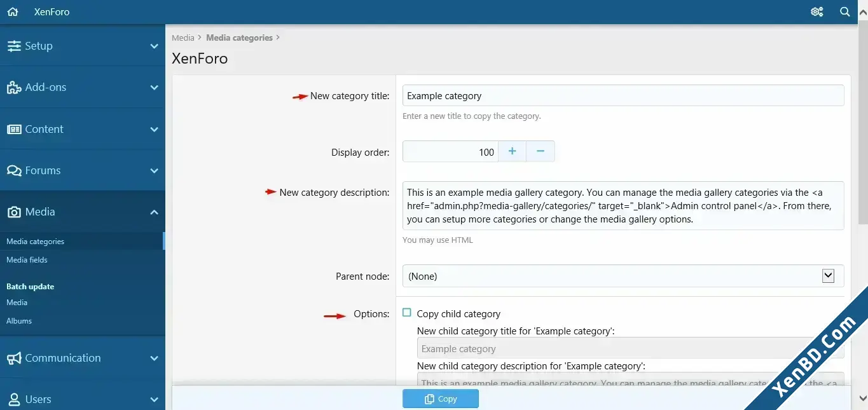Click the Add-ons menu label
This screenshot has height=410, width=868.
point(46,87)
